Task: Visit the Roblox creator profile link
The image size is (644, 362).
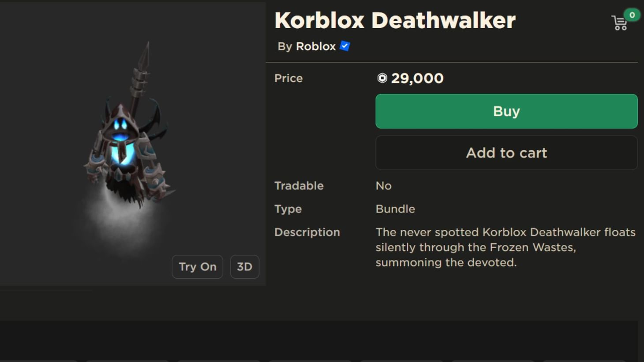Action: click(315, 46)
